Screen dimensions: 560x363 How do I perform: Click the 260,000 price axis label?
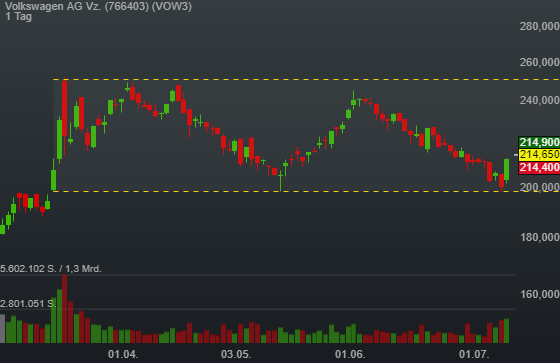click(540, 62)
